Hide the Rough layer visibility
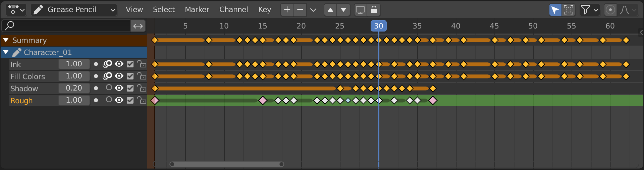 pyautogui.click(x=119, y=100)
